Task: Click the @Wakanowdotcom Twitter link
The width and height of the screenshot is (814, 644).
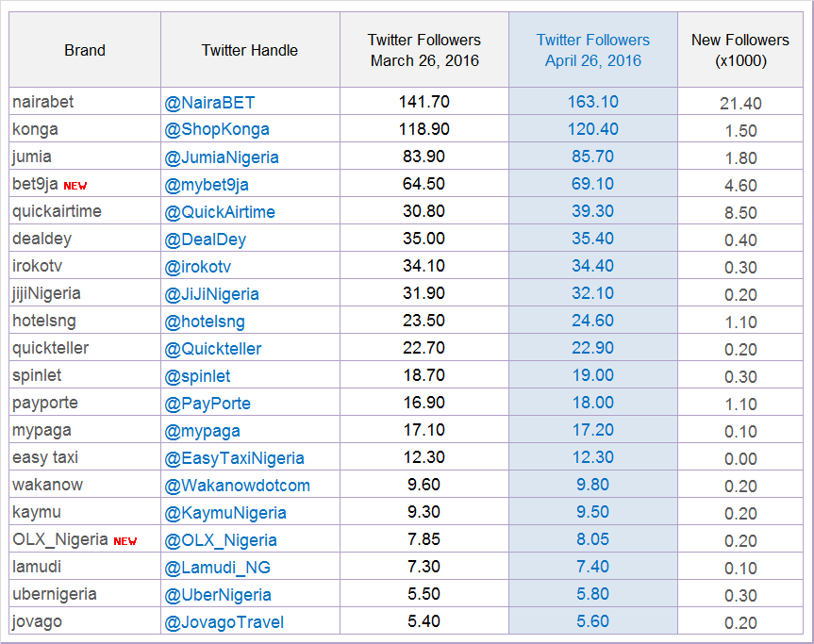Action: [238, 486]
